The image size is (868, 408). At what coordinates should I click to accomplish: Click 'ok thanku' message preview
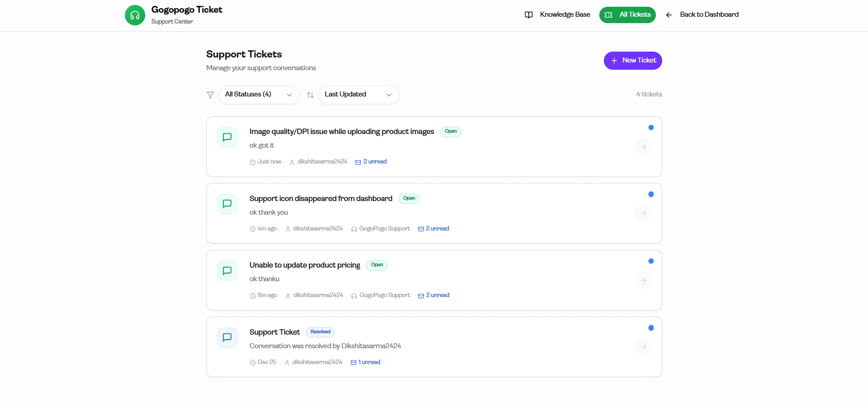[x=265, y=279]
